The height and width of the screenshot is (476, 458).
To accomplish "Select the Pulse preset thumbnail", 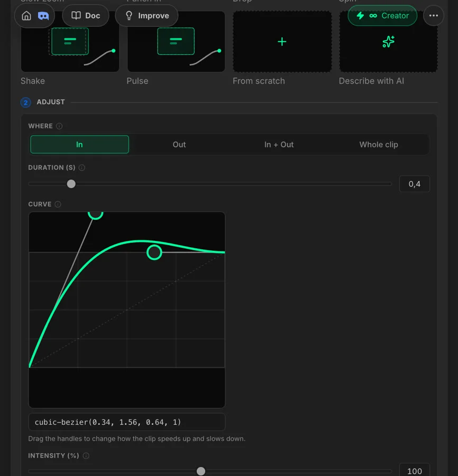I will click(176, 42).
